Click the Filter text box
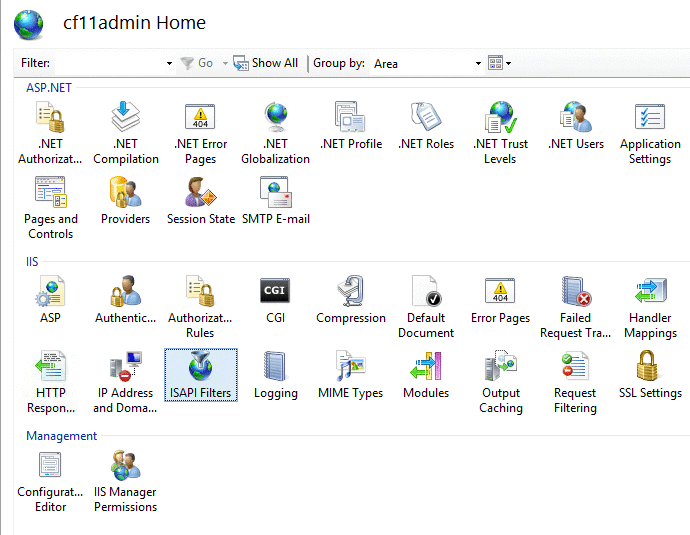690x535 pixels. (109, 63)
